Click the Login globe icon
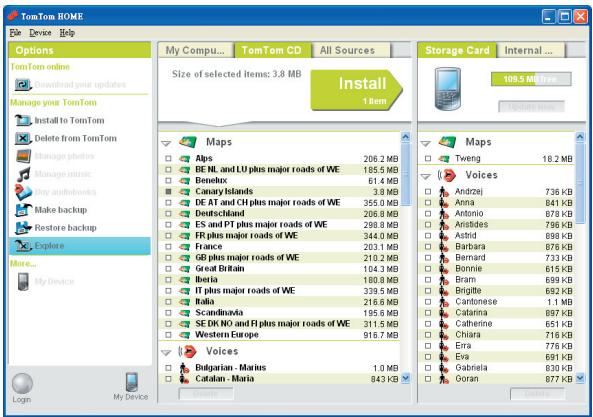This screenshot has width=593, height=417. click(22, 383)
